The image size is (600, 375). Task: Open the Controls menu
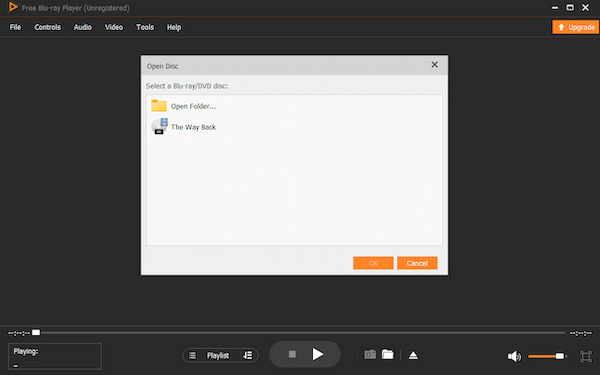pos(47,27)
